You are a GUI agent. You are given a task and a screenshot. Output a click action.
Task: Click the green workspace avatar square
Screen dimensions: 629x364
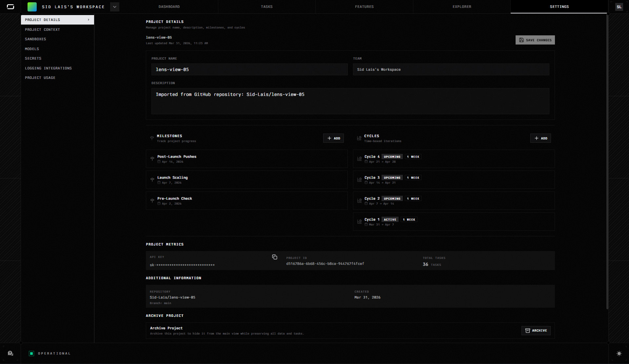click(32, 7)
